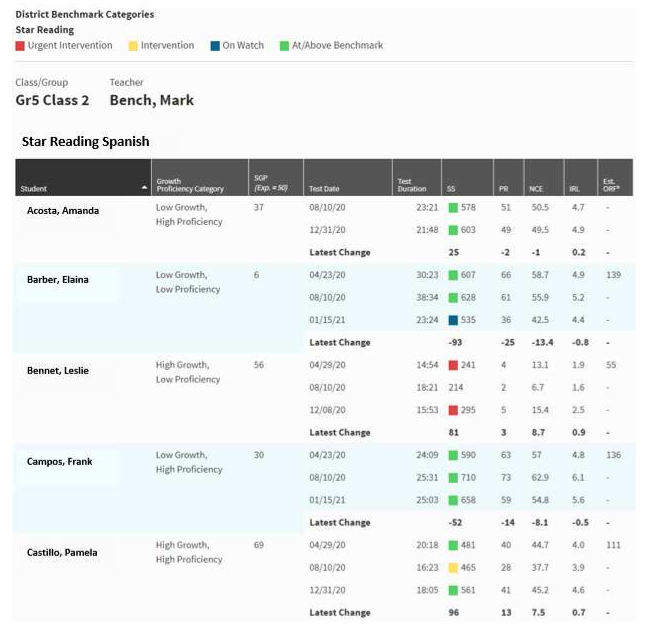
Task: Click yellow swatch beside score 465
Action: pyautogui.click(x=453, y=568)
